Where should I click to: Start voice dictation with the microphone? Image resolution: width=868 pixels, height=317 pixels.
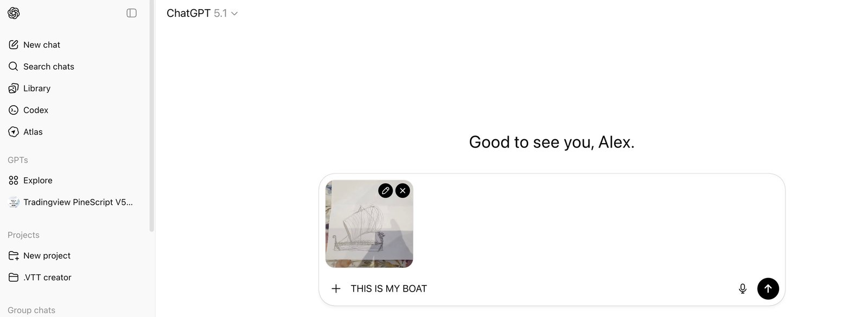coord(743,289)
